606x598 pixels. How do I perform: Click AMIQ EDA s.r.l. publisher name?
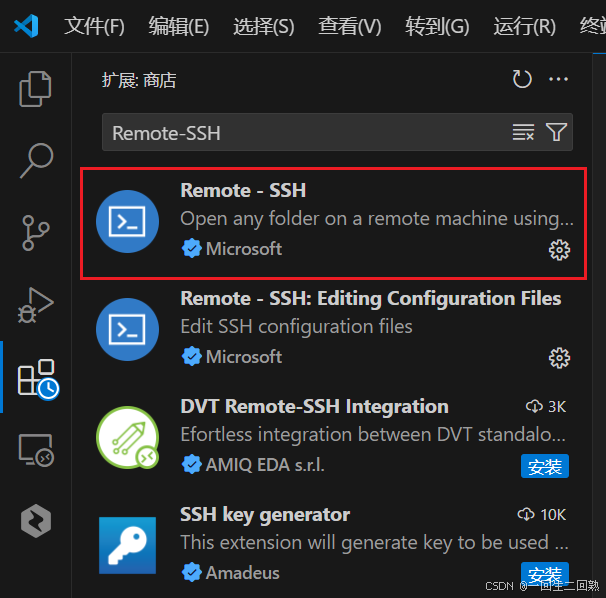point(265,465)
